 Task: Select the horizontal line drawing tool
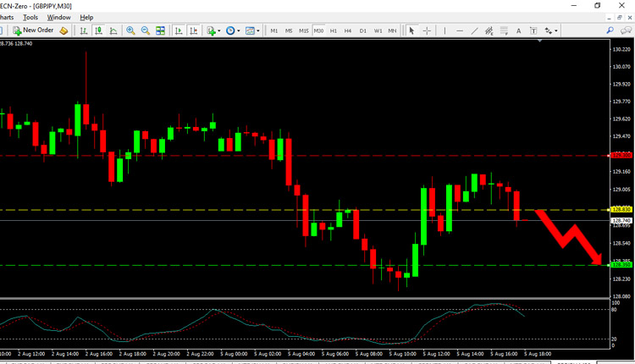(459, 30)
